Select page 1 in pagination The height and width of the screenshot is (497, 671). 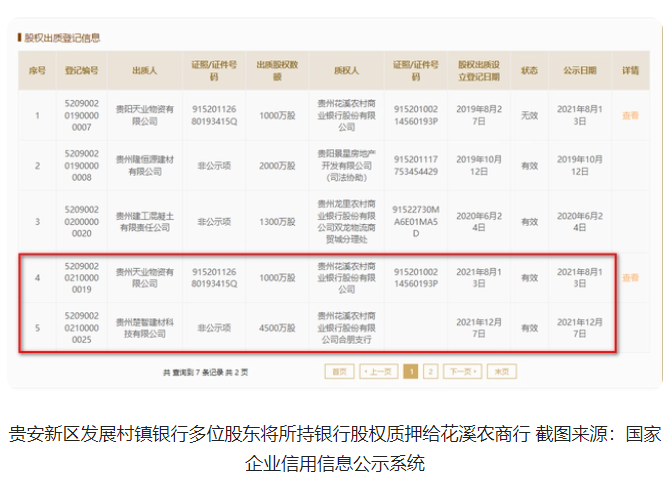(411, 372)
